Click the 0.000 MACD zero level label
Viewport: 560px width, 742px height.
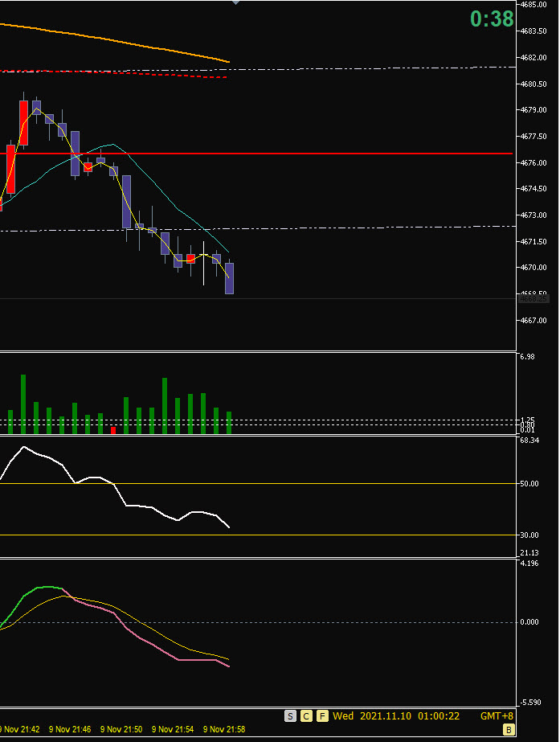(x=529, y=622)
